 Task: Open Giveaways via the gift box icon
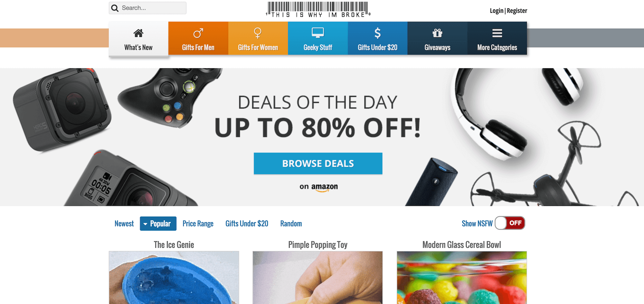pyautogui.click(x=437, y=33)
